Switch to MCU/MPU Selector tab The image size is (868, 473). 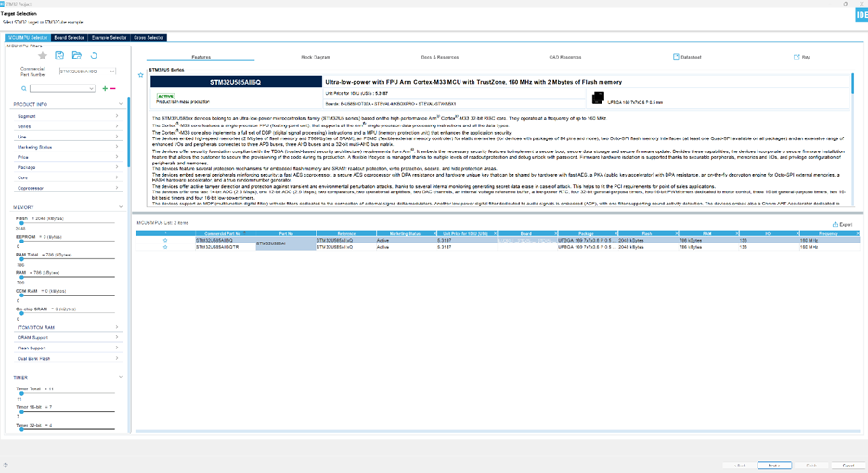28,38
